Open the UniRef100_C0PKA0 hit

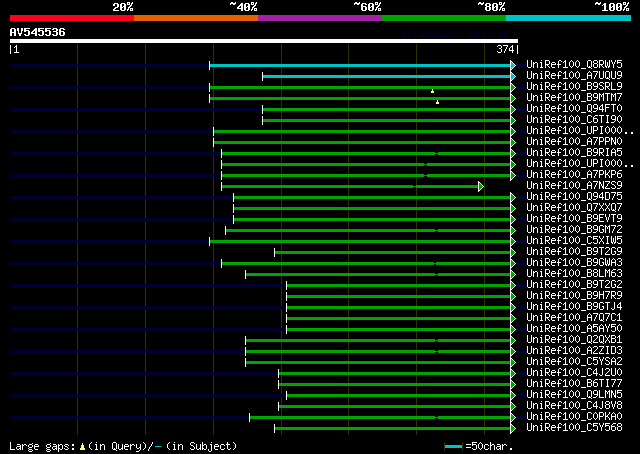coord(574,417)
